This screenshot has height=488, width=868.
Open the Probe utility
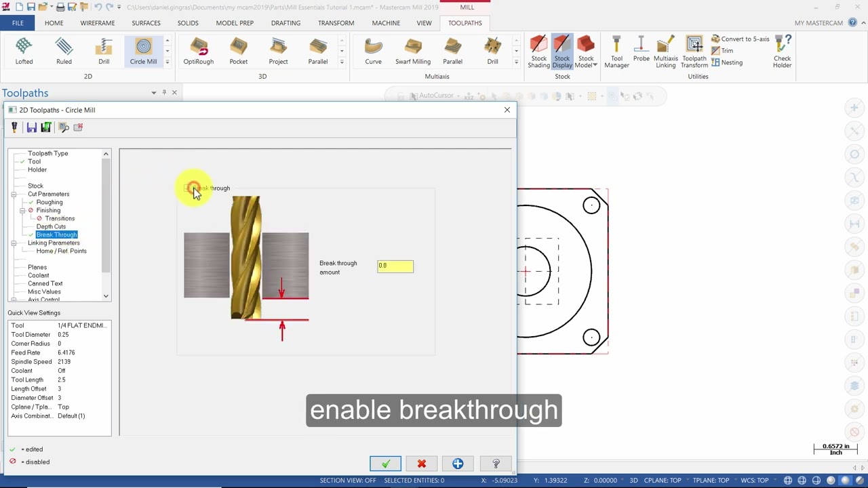point(641,49)
